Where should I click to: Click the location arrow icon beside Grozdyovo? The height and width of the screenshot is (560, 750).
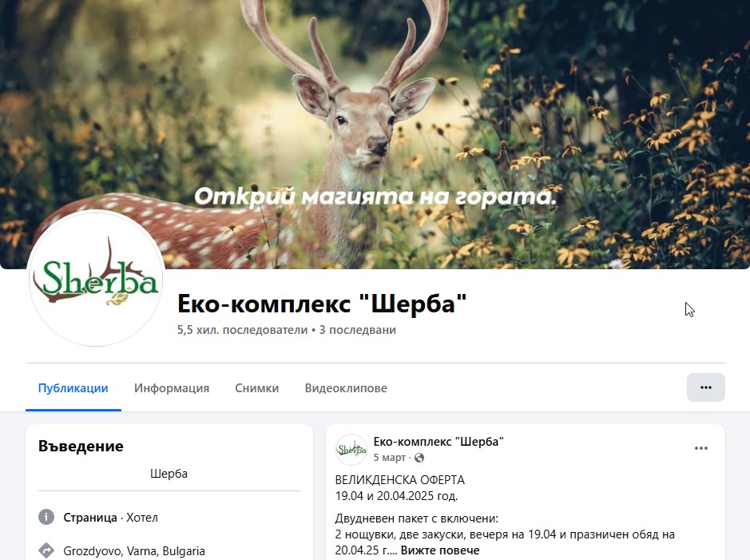pyautogui.click(x=46, y=550)
